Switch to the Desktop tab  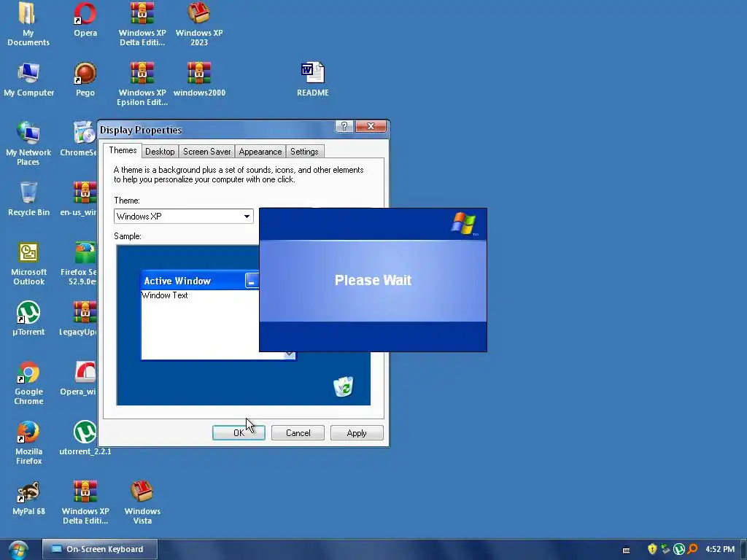pos(160,152)
